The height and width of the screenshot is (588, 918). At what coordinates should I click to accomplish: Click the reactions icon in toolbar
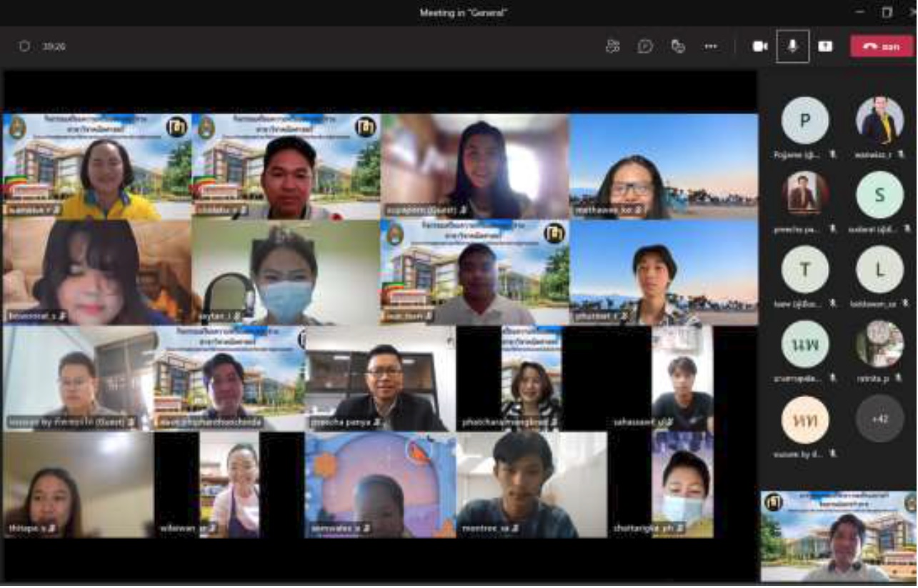pos(678,46)
